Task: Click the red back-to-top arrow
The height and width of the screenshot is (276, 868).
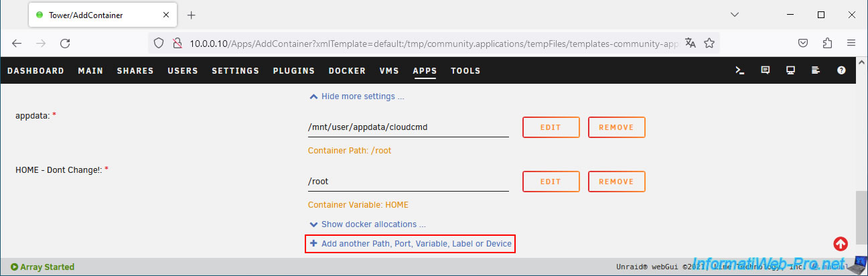Action: pyautogui.click(x=841, y=244)
